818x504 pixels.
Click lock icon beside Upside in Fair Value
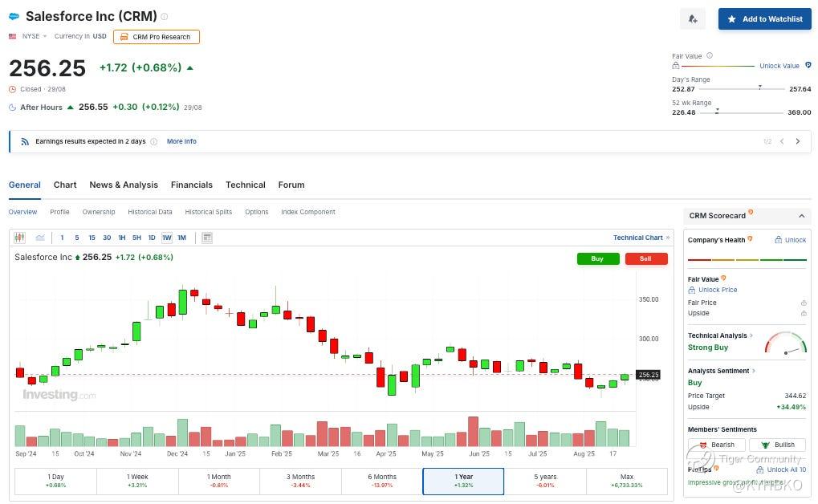click(804, 313)
